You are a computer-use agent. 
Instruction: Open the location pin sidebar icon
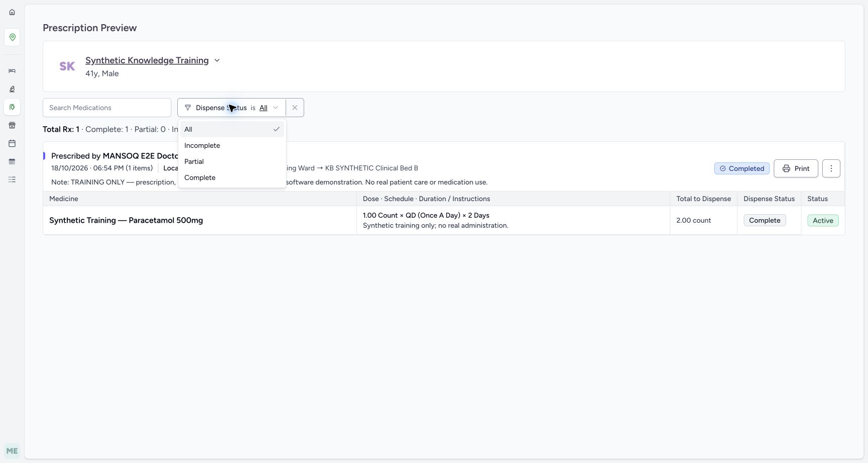click(x=12, y=37)
